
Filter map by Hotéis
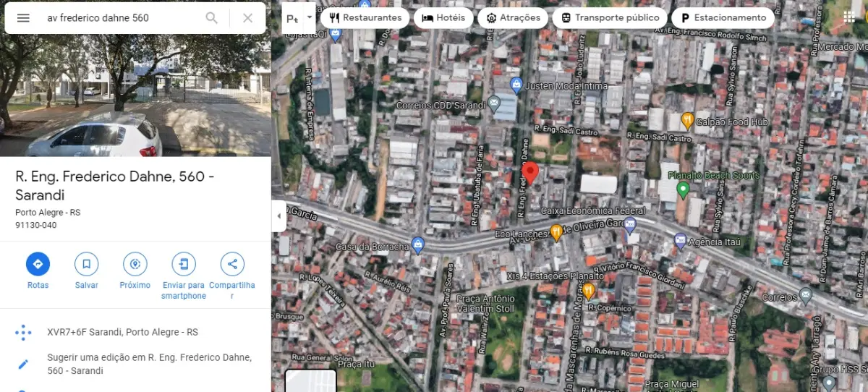click(443, 18)
